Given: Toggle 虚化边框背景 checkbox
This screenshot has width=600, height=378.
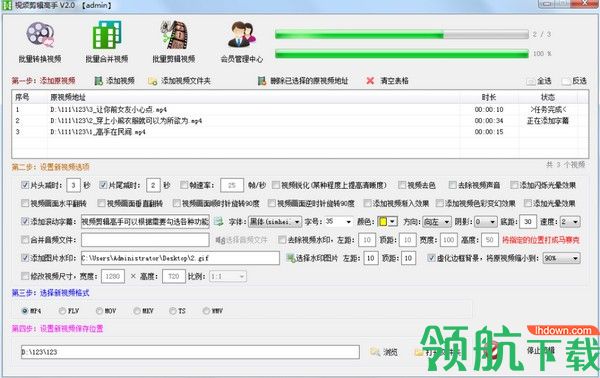Looking at the screenshot, I should pos(431,258).
